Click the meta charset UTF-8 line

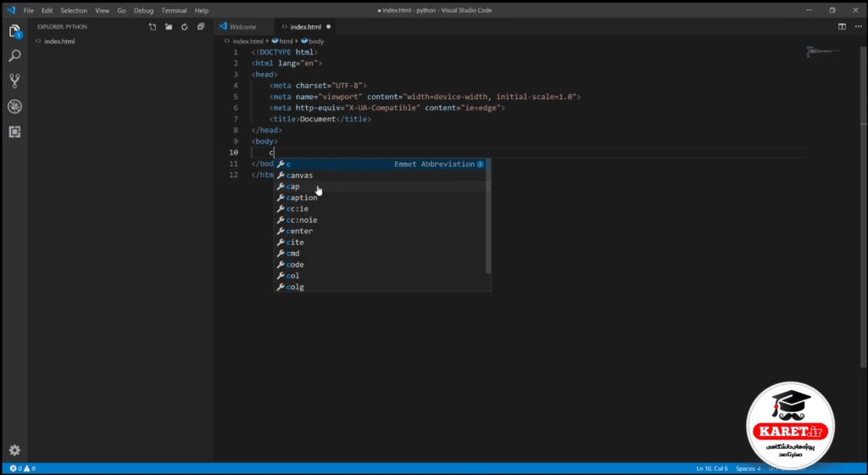click(x=318, y=86)
